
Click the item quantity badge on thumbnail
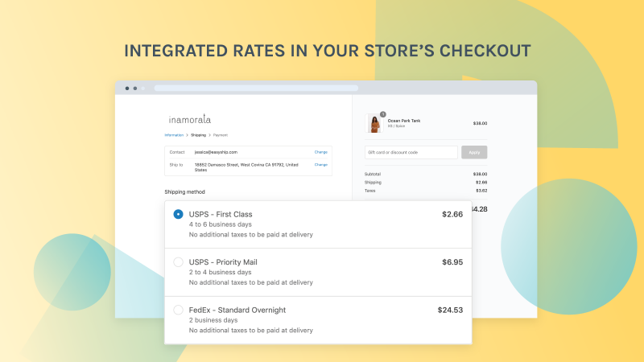pyautogui.click(x=383, y=114)
